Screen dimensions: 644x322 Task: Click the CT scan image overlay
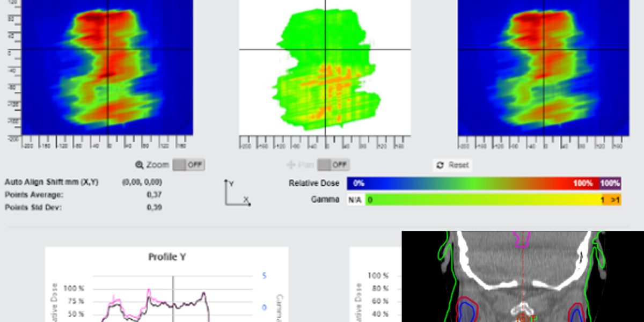tap(522, 276)
